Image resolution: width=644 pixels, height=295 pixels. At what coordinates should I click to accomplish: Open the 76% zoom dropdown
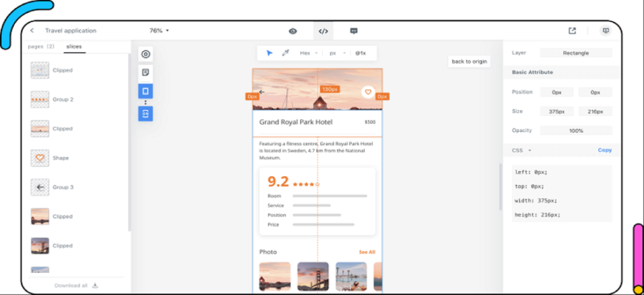[x=159, y=31]
